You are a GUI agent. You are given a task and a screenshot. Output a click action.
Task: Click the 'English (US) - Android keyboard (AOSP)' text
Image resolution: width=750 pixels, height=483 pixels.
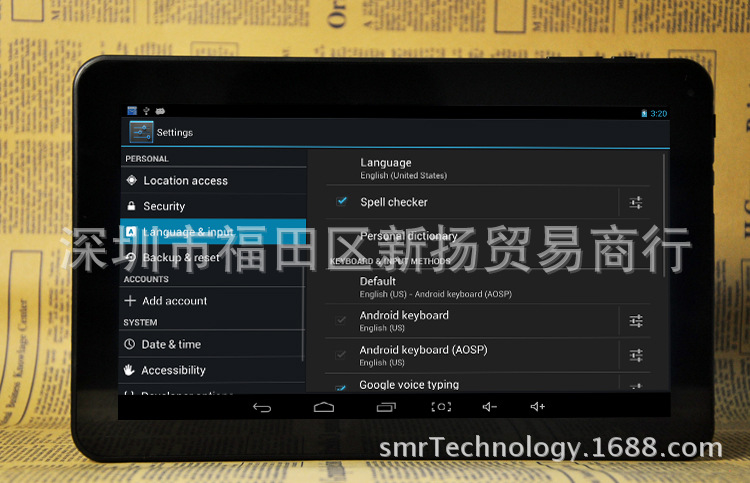coord(436,294)
